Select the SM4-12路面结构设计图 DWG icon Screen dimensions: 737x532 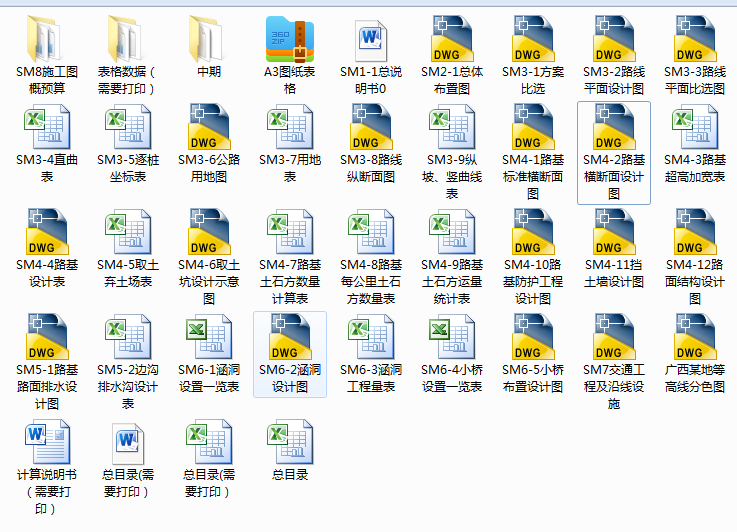695,232
